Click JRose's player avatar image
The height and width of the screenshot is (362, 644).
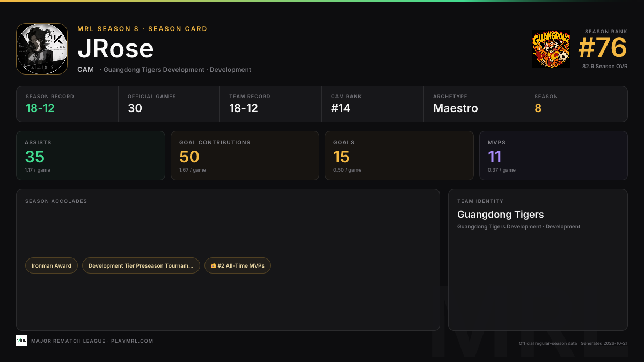42,49
